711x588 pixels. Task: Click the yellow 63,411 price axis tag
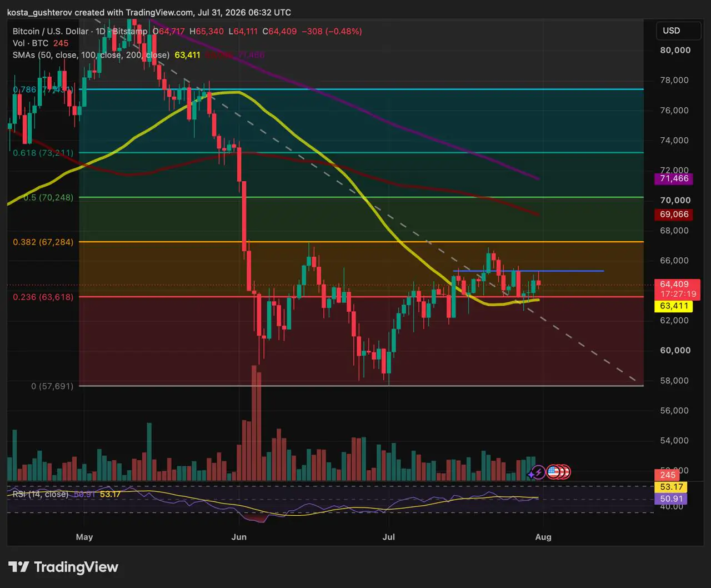click(674, 306)
